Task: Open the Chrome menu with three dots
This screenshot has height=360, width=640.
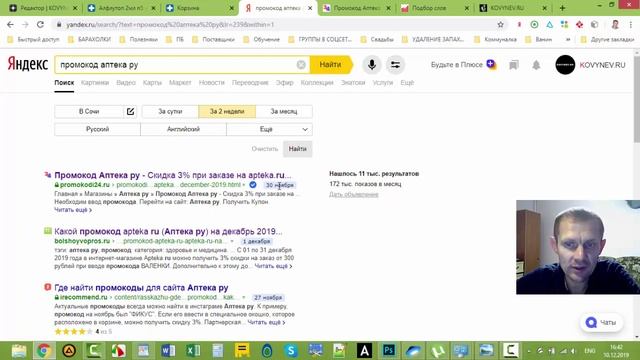Action: [630, 24]
